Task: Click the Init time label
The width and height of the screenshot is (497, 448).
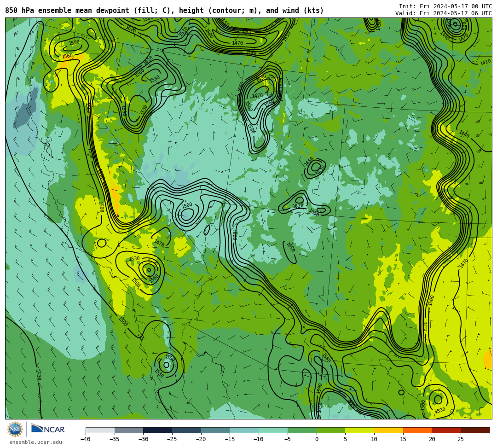Action: pos(445,6)
